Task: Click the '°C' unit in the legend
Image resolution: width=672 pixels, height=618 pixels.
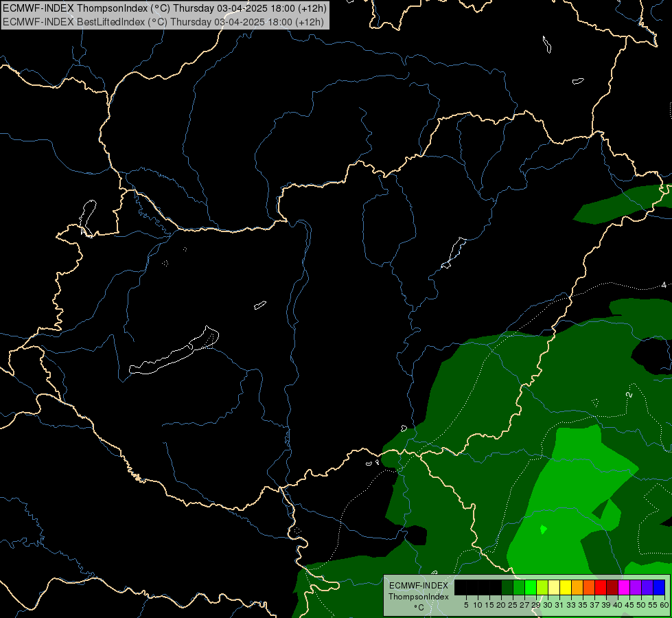Action: pos(419,608)
